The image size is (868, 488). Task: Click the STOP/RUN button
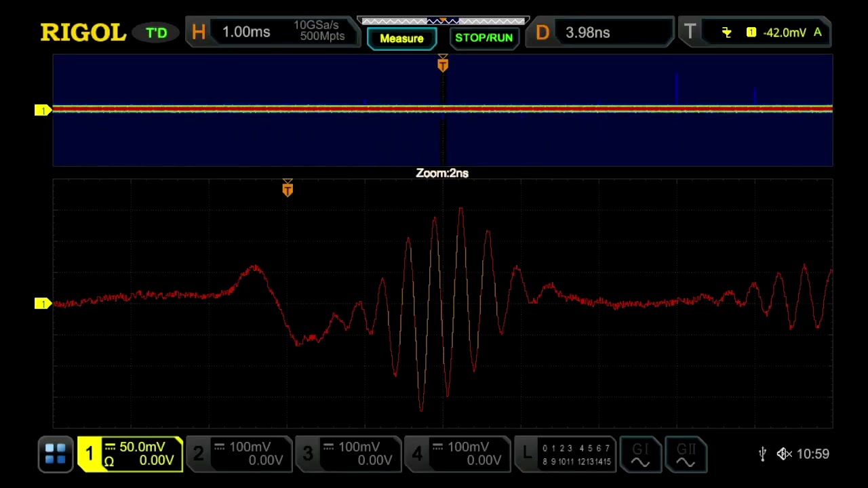click(x=484, y=38)
